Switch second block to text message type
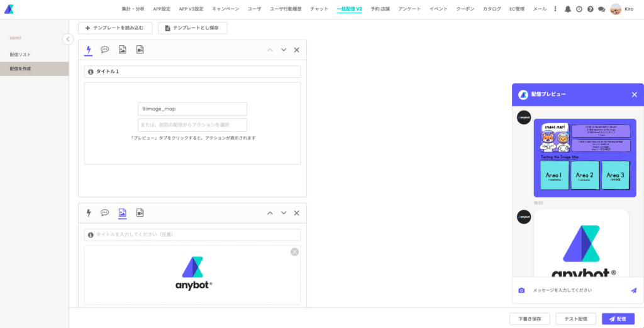 pos(105,213)
